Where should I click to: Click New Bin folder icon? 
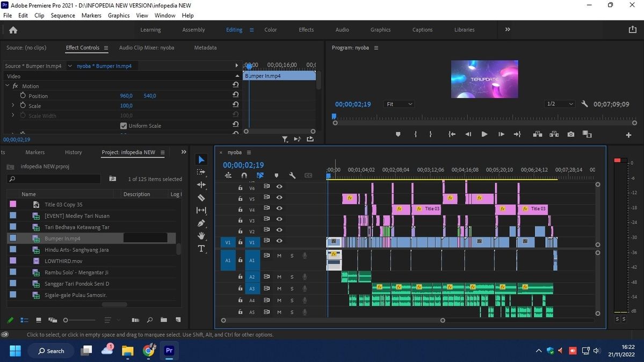pyautogui.click(x=163, y=320)
